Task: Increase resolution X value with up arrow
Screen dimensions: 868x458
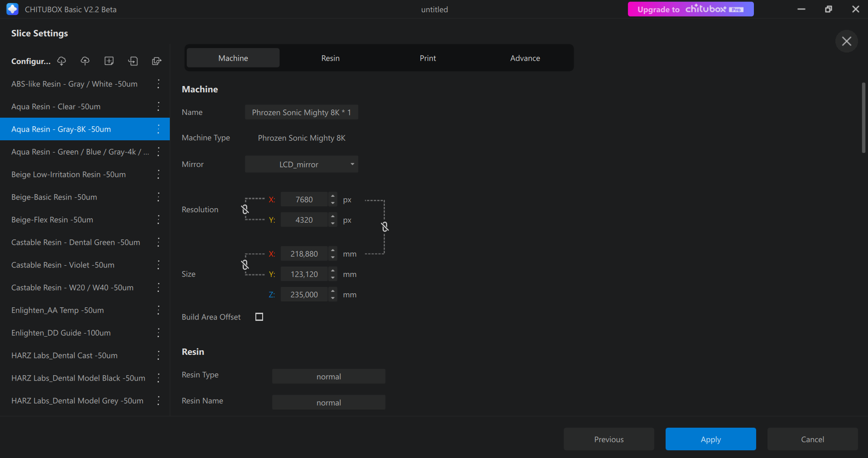Action: [x=333, y=196]
